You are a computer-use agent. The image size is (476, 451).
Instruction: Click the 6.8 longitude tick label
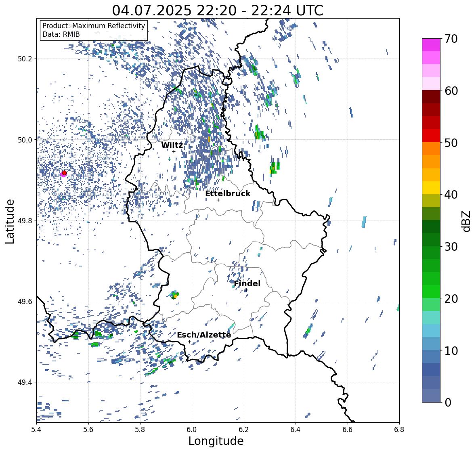tap(399, 430)
